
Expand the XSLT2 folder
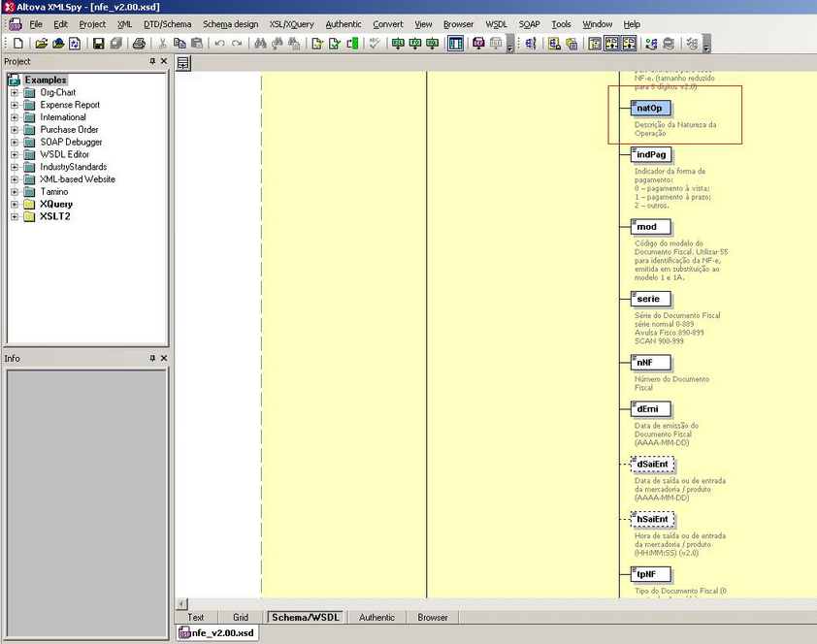[x=16, y=217]
